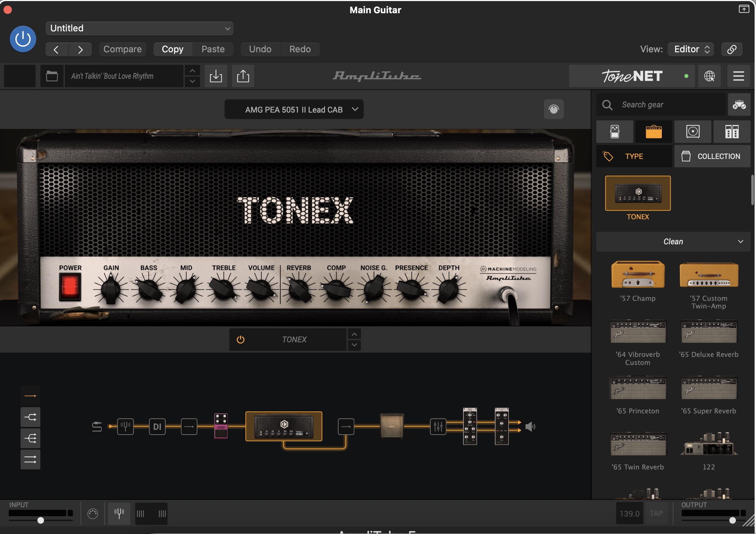This screenshot has height=534, width=756.
Task: Select the two-way split routing icon
Action: pos(30,417)
